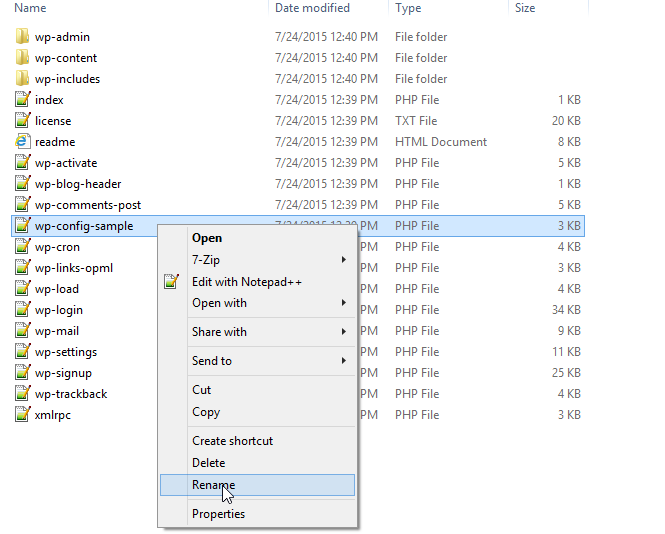Select the wp-cron file name
This screenshot has height=534, width=665.
[x=57, y=247]
